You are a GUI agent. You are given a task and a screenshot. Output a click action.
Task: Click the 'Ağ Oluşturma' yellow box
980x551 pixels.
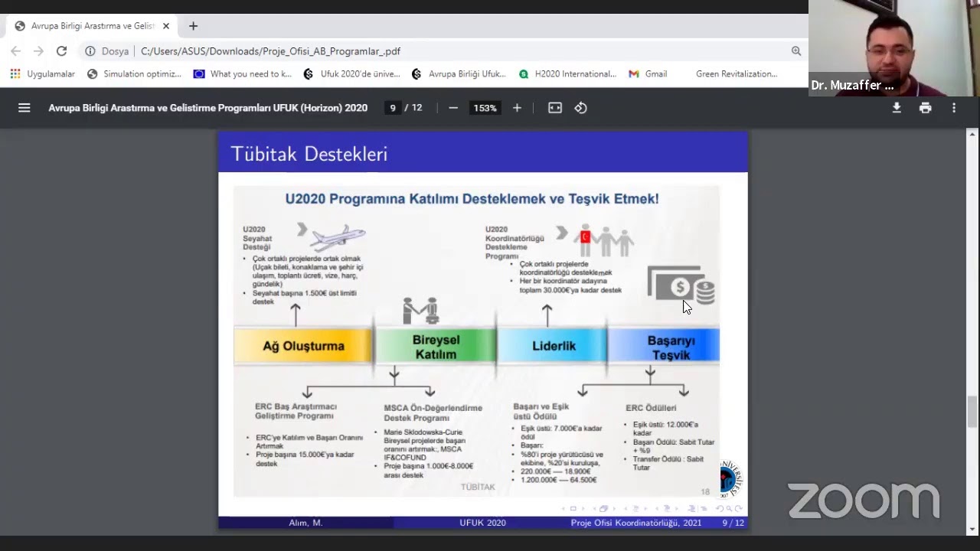pos(303,346)
